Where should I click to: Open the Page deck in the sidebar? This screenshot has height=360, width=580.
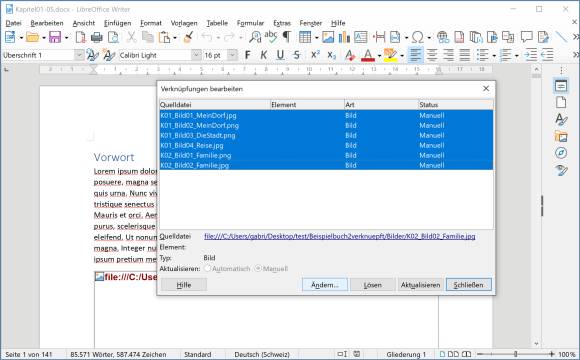pos(561,102)
